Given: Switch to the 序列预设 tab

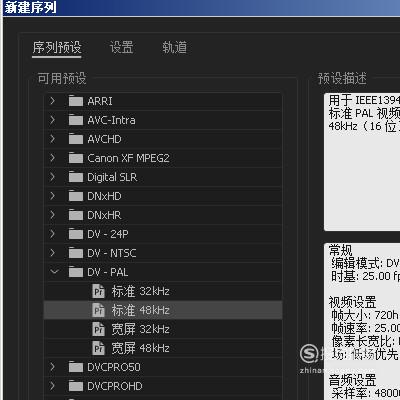Looking at the screenshot, I should (57, 47).
